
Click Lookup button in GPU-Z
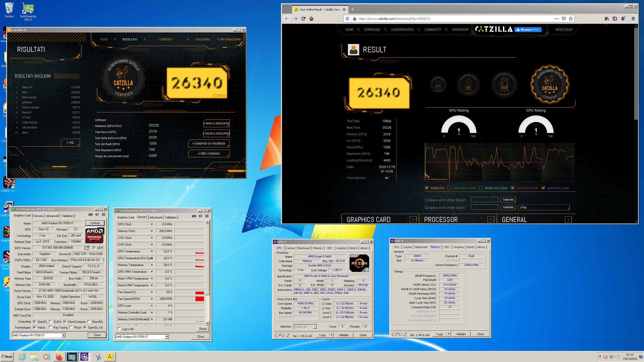pyautogui.click(x=95, y=223)
